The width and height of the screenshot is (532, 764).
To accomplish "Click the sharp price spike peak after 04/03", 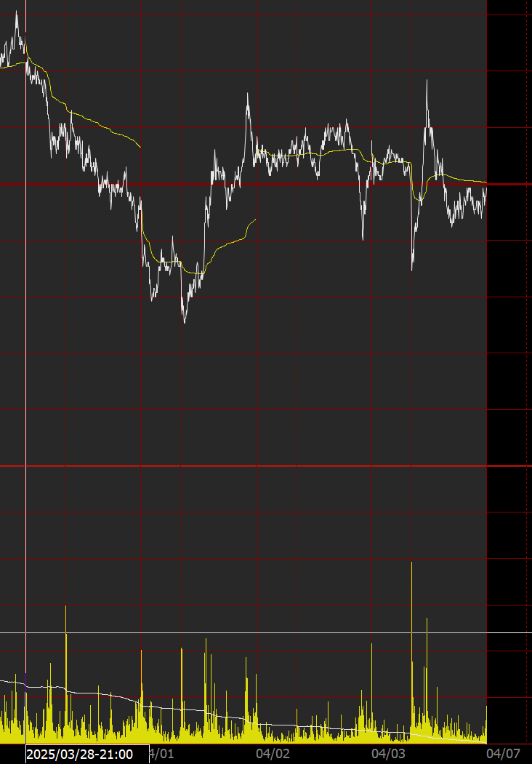I will [426, 82].
